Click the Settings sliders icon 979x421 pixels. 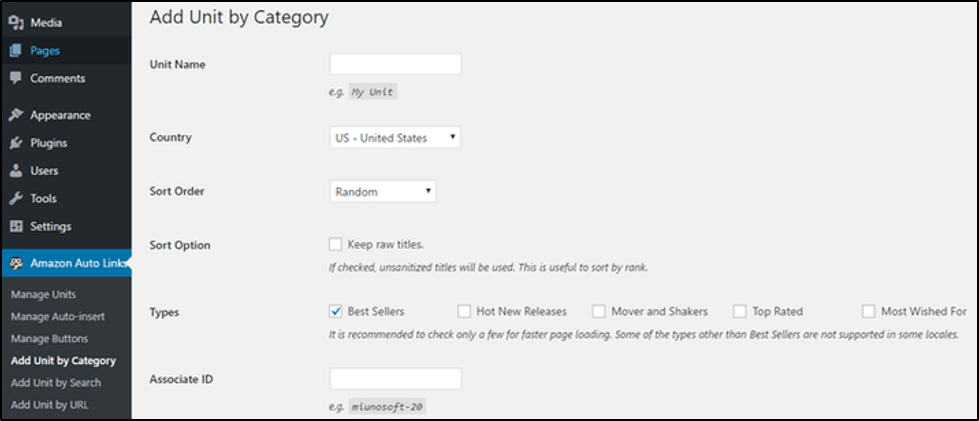16,226
